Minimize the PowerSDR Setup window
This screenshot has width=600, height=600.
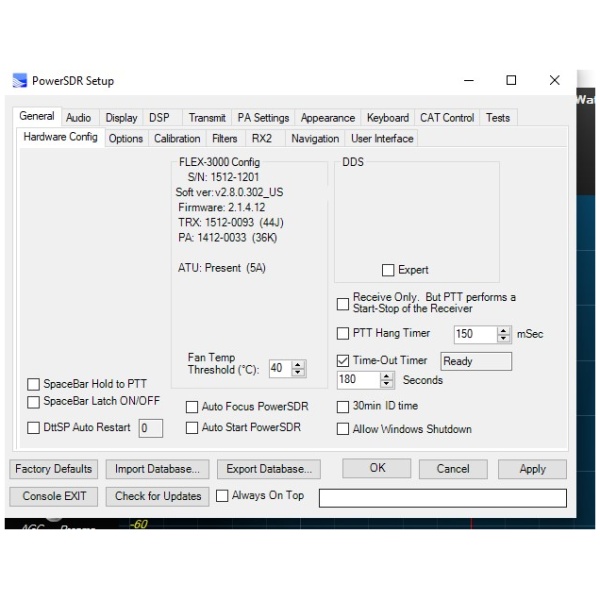click(469, 80)
